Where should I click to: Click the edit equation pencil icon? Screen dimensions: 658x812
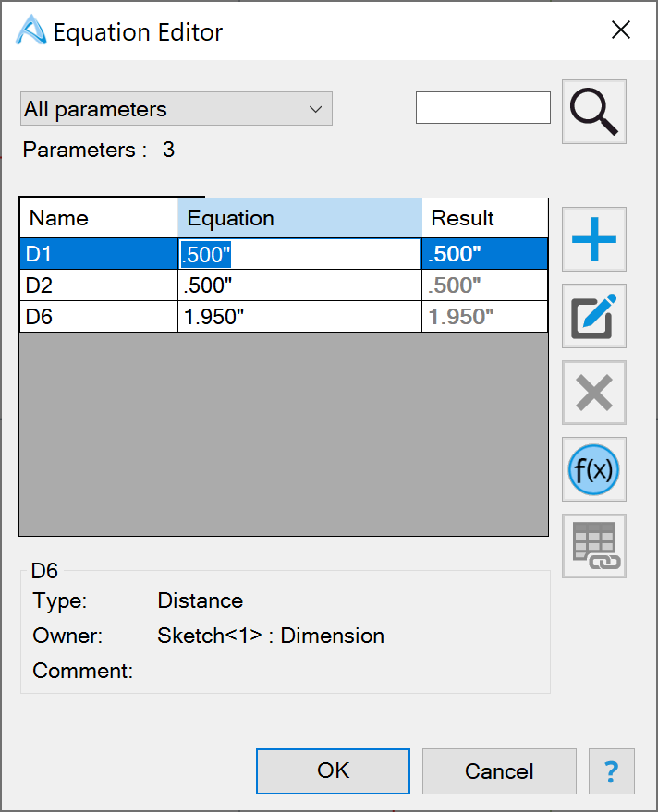[593, 316]
